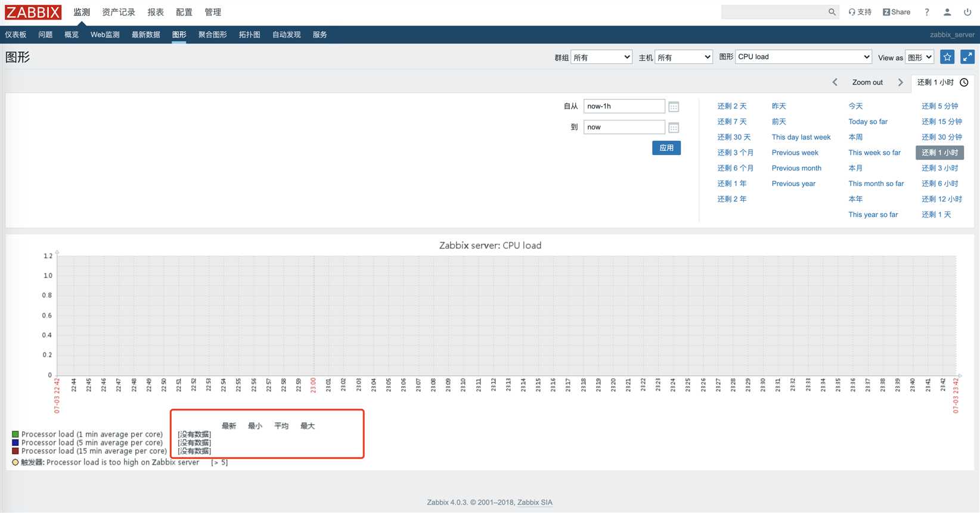Click the 还剩 1 小时 time selector tab
Viewport: 980px width, 513px height.
(x=942, y=82)
